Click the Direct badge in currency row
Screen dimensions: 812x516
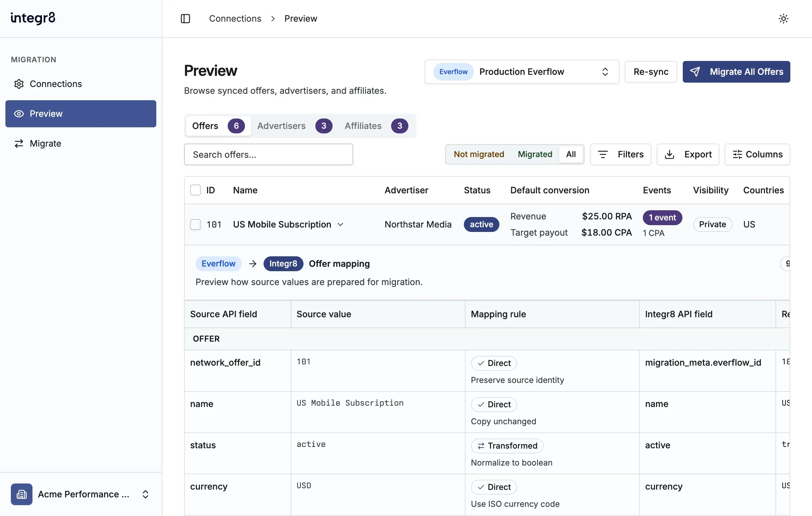pyautogui.click(x=494, y=487)
